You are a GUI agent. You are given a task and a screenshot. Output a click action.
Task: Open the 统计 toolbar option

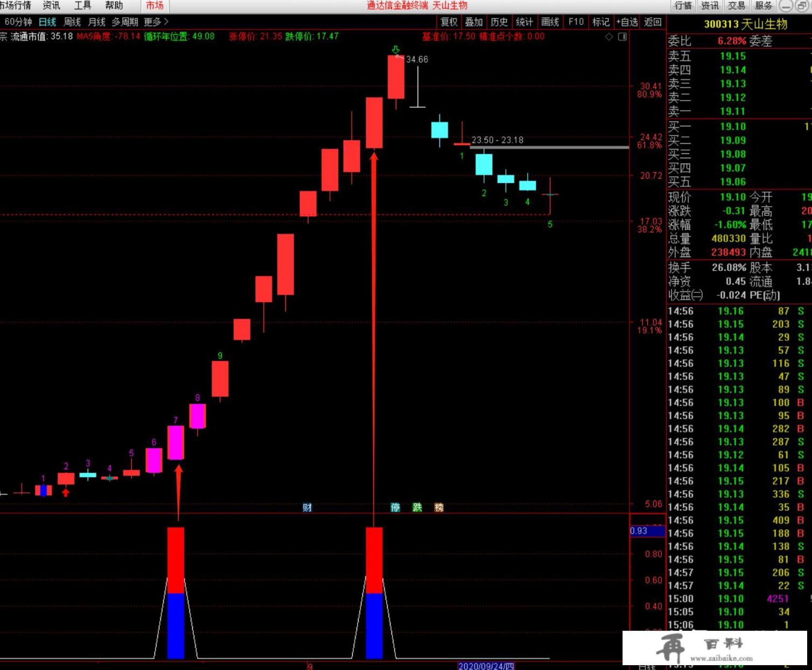tap(524, 22)
